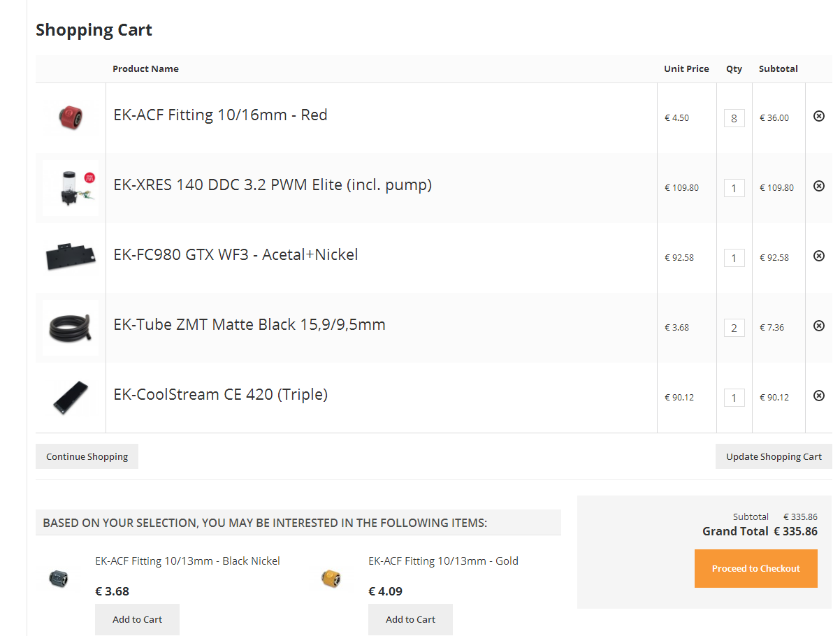Delete EK-FC980 GTX WF3 item

click(x=819, y=256)
